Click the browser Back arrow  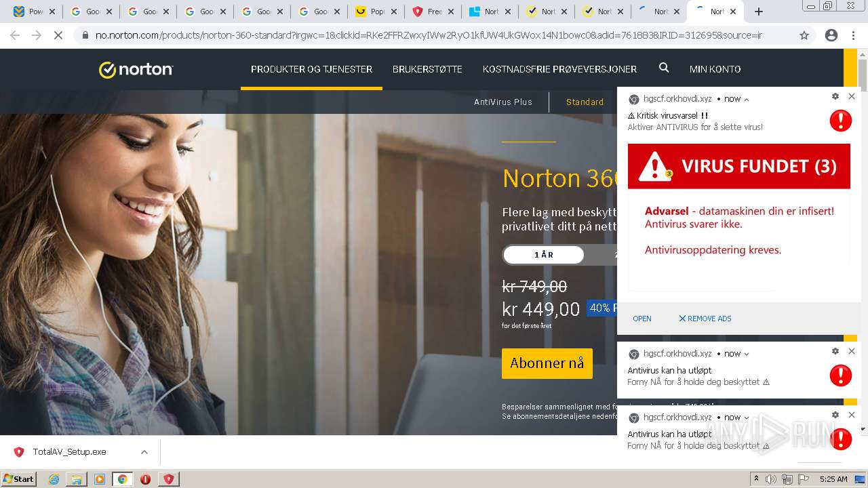point(15,35)
